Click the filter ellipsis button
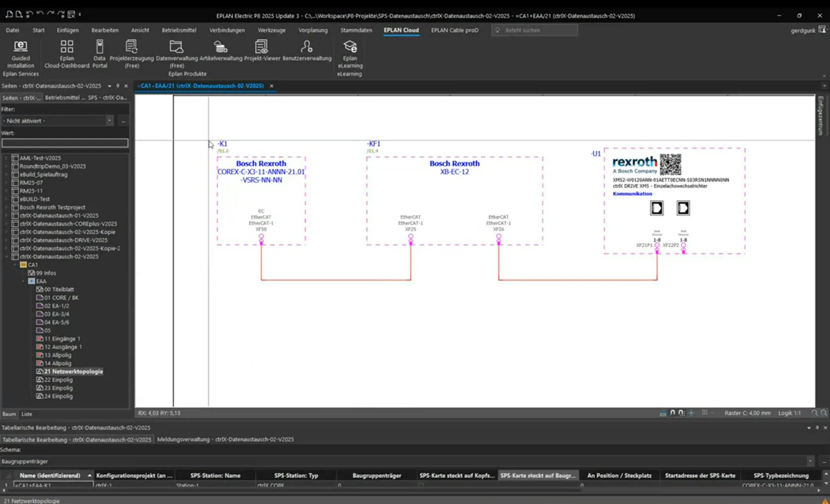Viewport: 830px width, 504px height. click(123, 120)
